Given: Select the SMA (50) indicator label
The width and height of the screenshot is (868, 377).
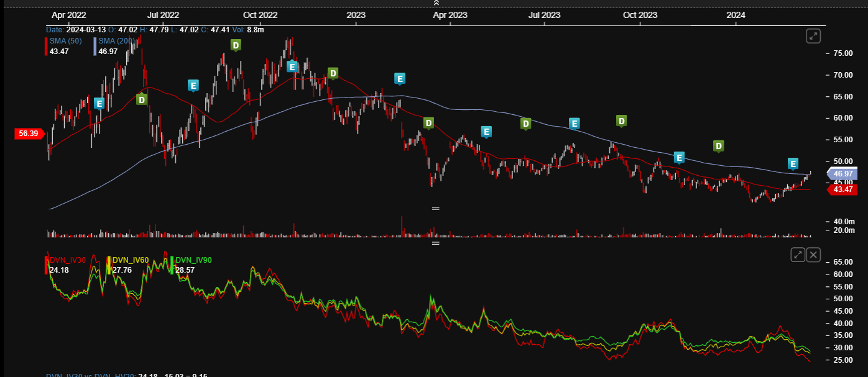Looking at the screenshot, I should (x=65, y=41).
